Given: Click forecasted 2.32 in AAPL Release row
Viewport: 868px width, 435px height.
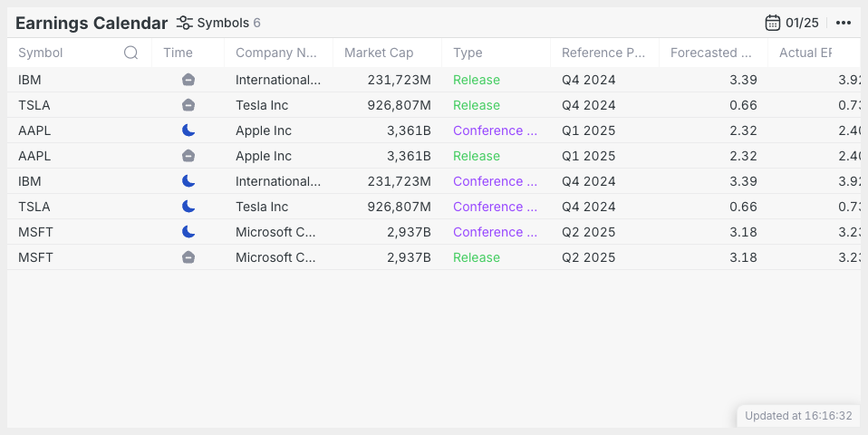Looking at the screenshot, I should tap(743, 156).
